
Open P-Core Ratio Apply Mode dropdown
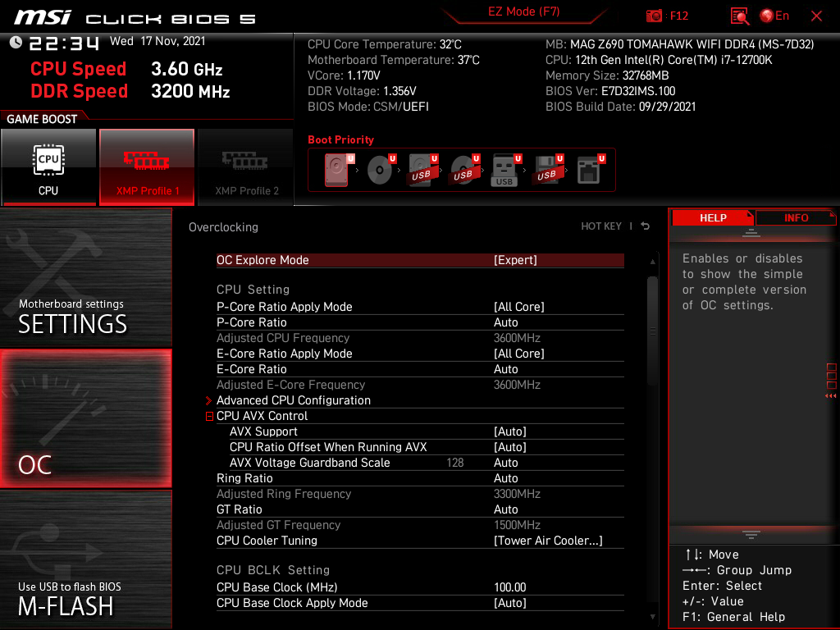click(x=518, y=307)
